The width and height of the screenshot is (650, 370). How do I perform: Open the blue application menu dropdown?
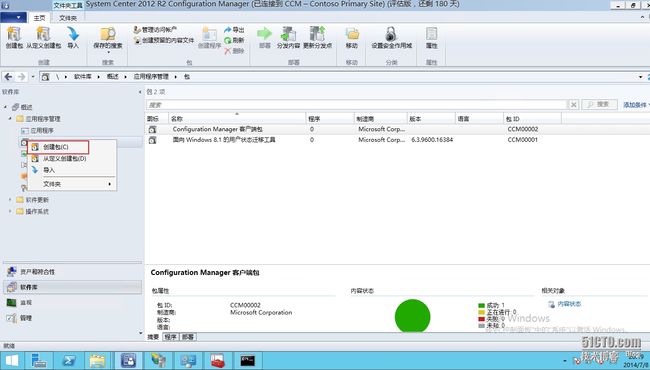click(x=13, y=17)
